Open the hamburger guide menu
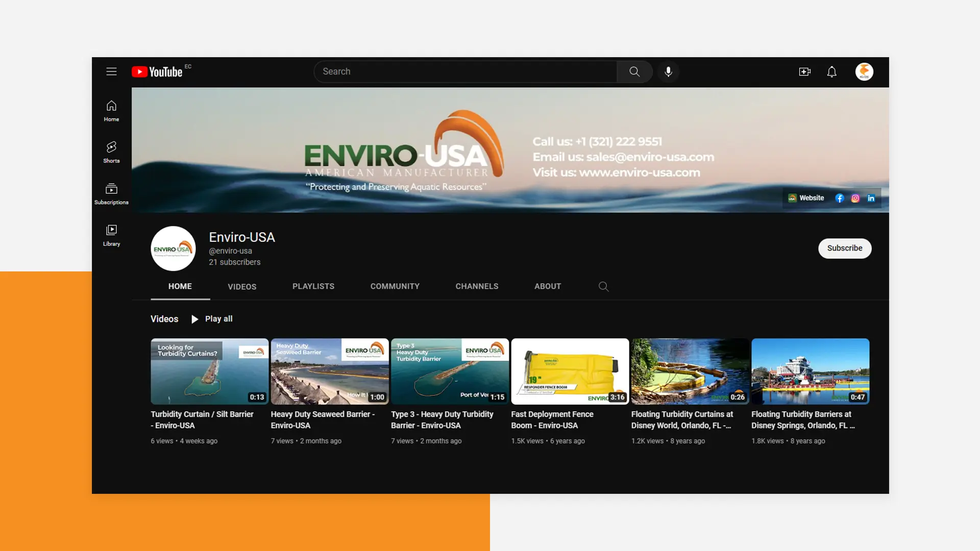This screenshot has height=551, width=980. point(111,71)
